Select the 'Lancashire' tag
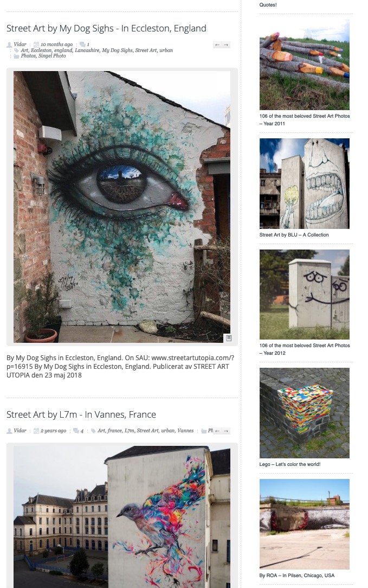The image size is (368, 588). coord(87,50)
